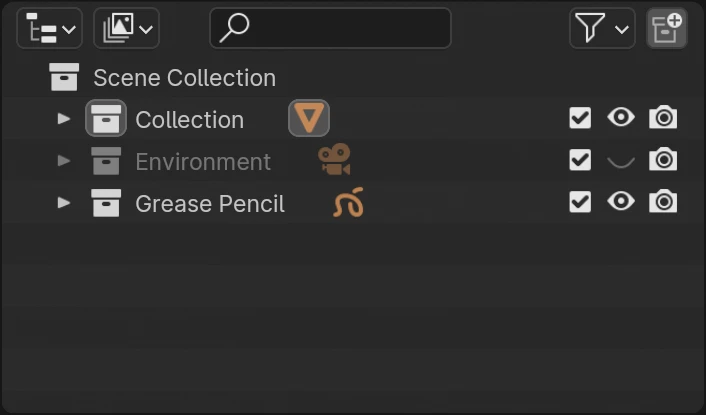Click the orange mesh icon beside Collection
This screenshot has height=415, width=706.
(x=309, y=119)
